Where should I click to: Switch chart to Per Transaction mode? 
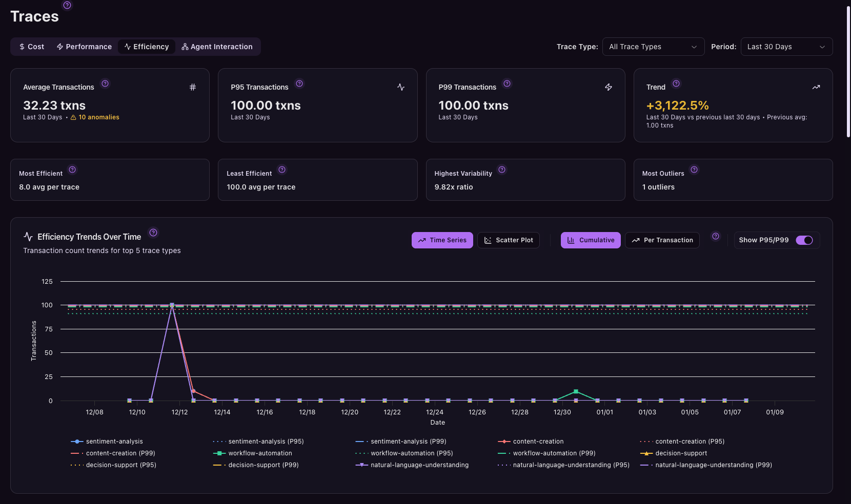point(662,240)
